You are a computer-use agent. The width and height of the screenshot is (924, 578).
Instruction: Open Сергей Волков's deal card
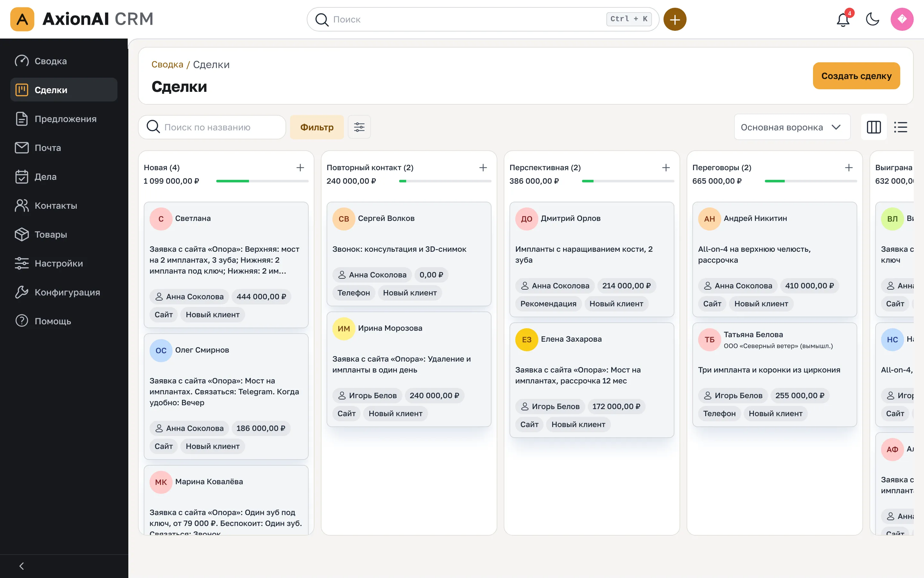409,254
